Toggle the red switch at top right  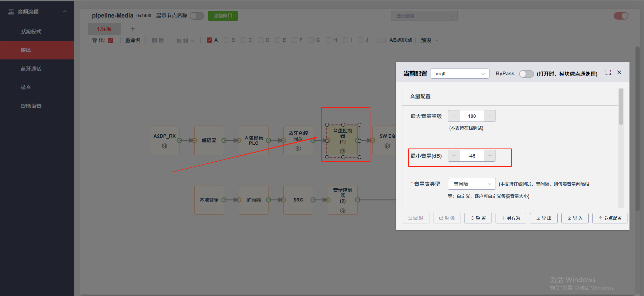(x=621, y=16)
